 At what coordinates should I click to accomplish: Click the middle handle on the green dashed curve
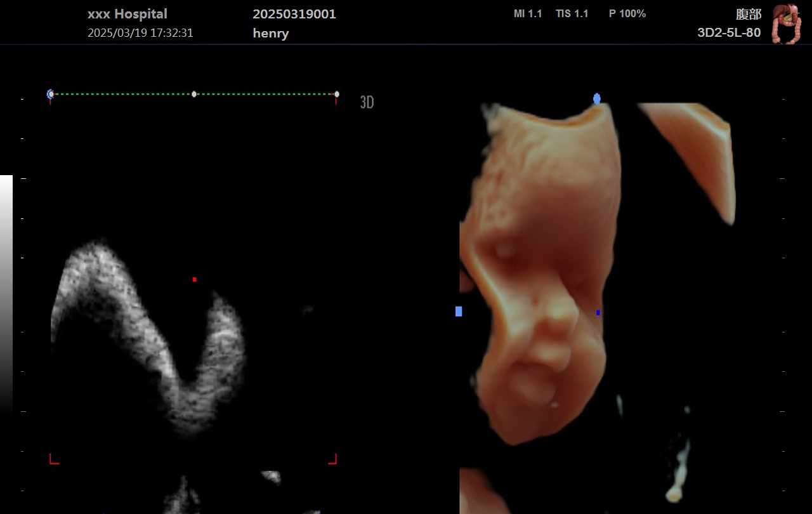click(193, 94)
